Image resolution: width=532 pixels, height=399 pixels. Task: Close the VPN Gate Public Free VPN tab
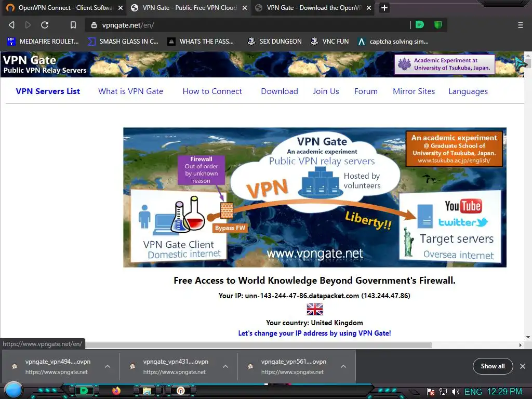point(245,8)
